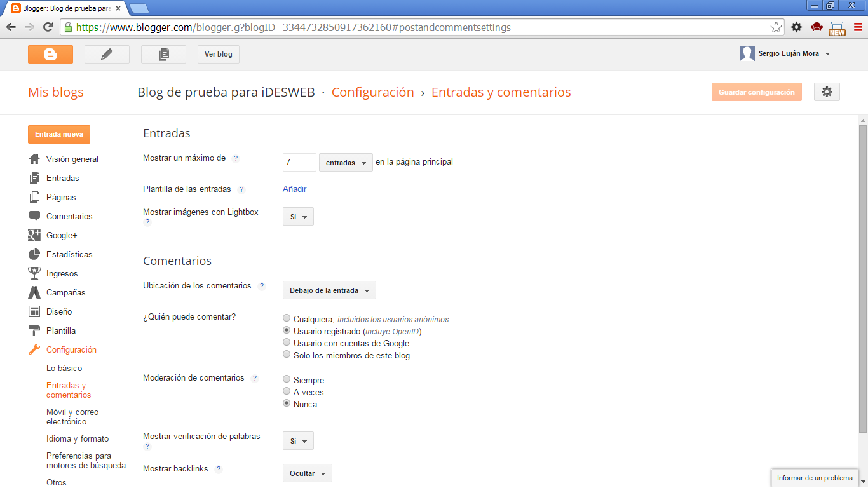Viewport: 868px width, 488px height.
Task: Open Móvil y correo electrónico settings
Action: (x=72, y=417)
